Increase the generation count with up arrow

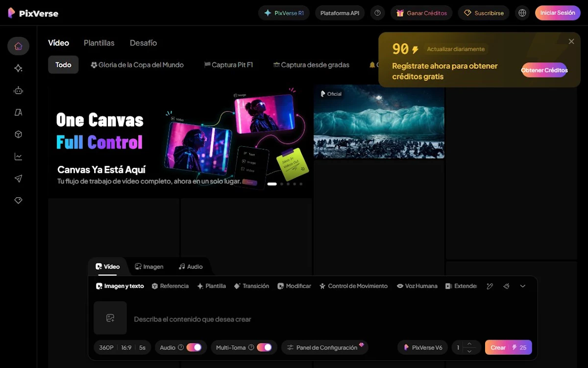coord(469,344)
